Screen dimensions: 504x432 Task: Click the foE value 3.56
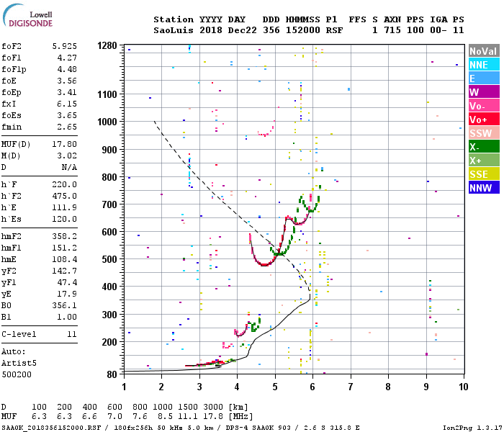pyautogui.click(x=67, y=81)
